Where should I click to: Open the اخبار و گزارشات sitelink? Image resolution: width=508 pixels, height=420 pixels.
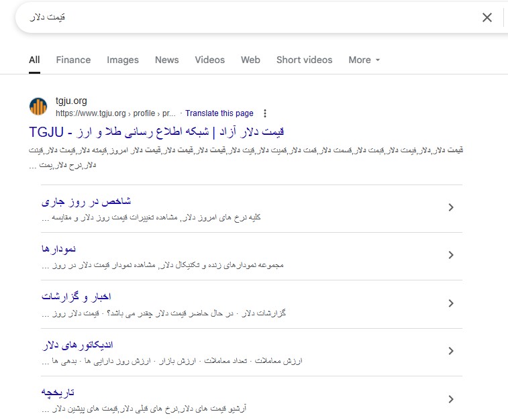[76, 297]
